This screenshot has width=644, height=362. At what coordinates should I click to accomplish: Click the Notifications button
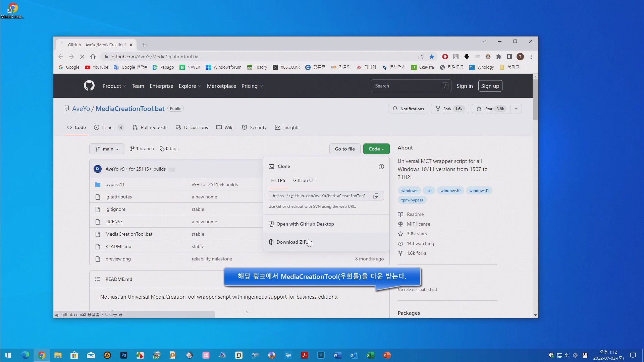[x=408, y=109]
